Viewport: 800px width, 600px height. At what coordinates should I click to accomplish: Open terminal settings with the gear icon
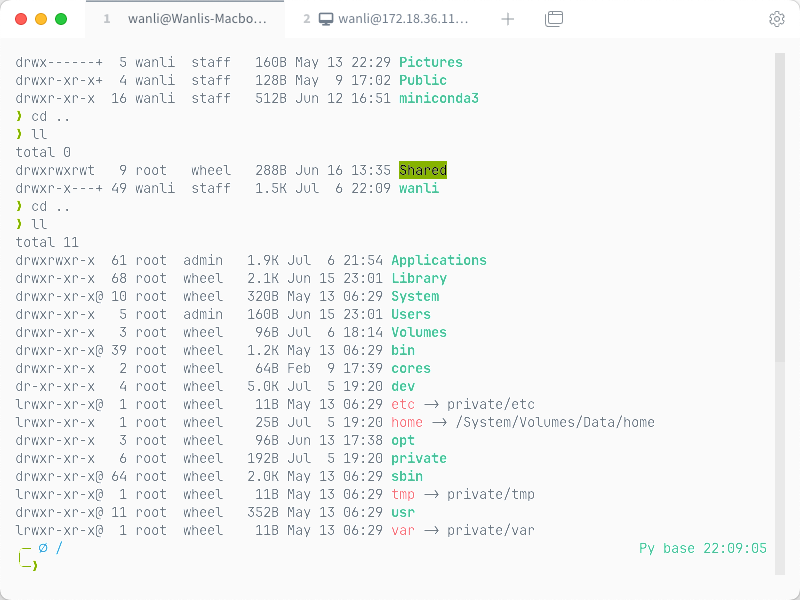click(x=777, y=18)
